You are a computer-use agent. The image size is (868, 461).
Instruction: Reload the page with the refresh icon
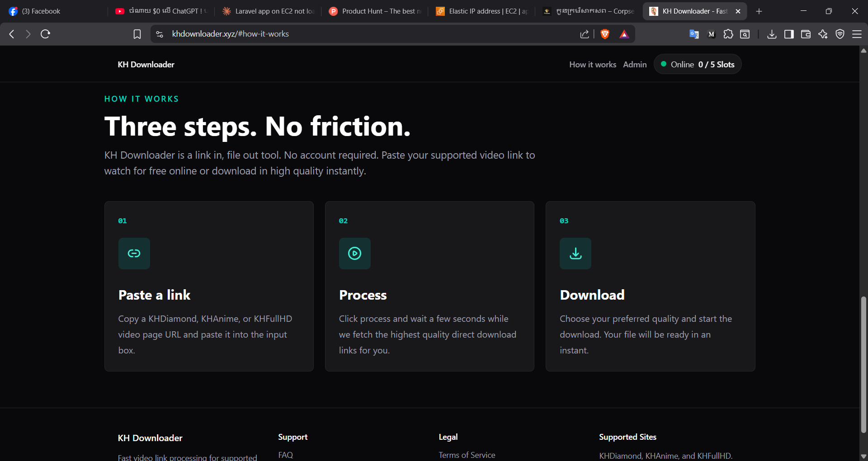pyautogui.click(x=45, y=34)
